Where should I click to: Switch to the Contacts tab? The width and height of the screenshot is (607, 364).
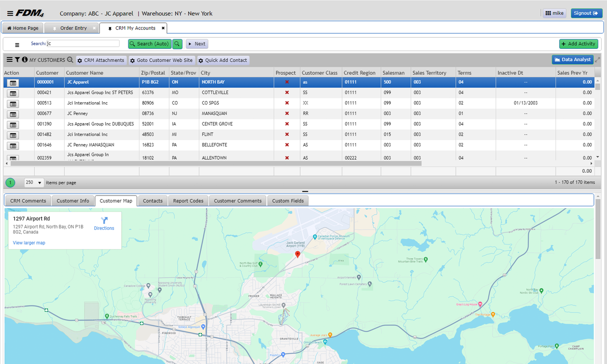[152, 201]
